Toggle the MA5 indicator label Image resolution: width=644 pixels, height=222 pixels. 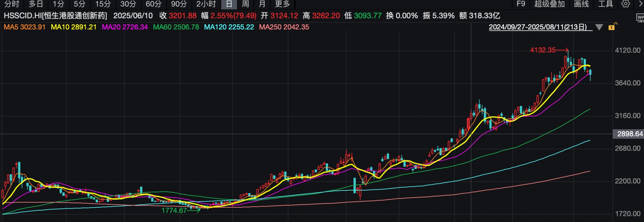24,27
